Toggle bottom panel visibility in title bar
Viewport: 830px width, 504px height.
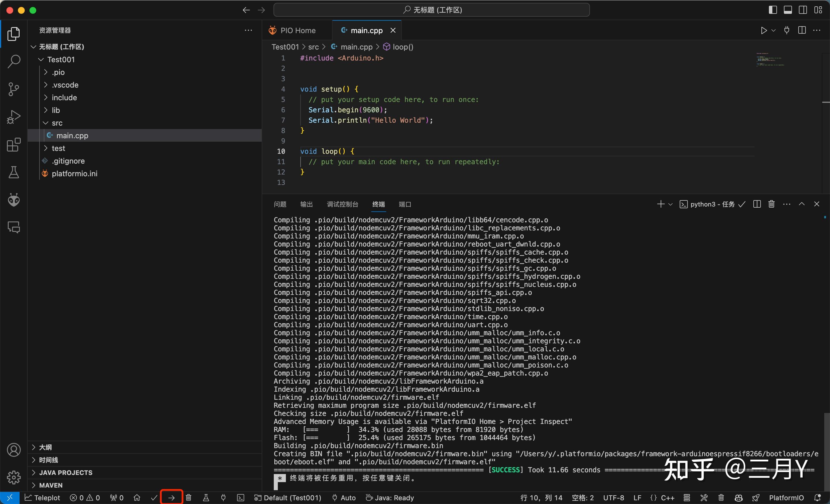tap(788, 10)
